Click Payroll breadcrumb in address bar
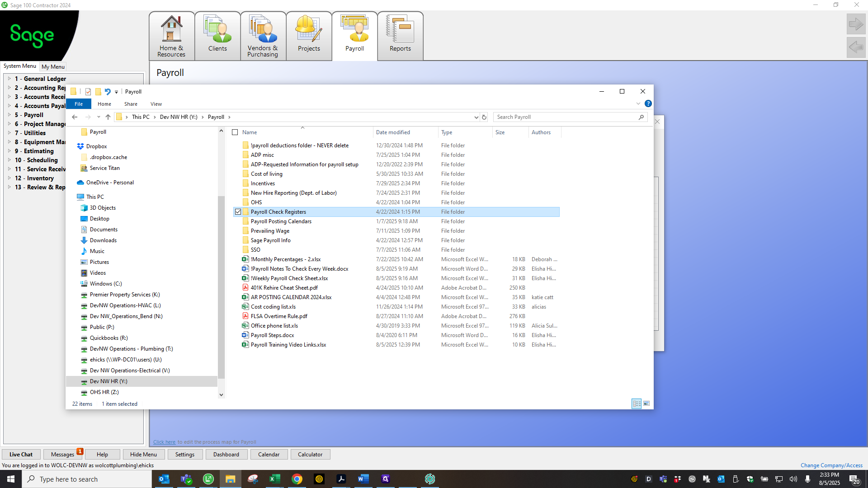The image size is (868, 488). coord(216,117)
